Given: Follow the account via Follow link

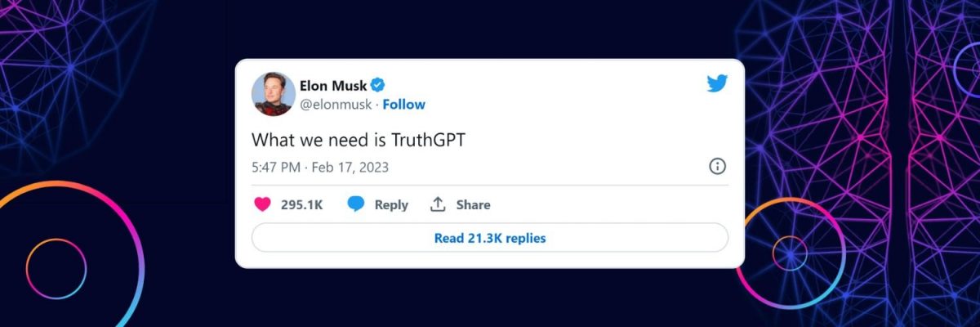Looking at the screenshot, I should coord(404,105).
